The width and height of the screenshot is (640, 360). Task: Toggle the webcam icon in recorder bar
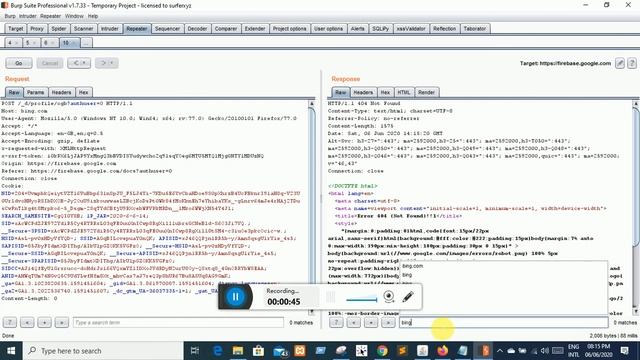point(389,296)
